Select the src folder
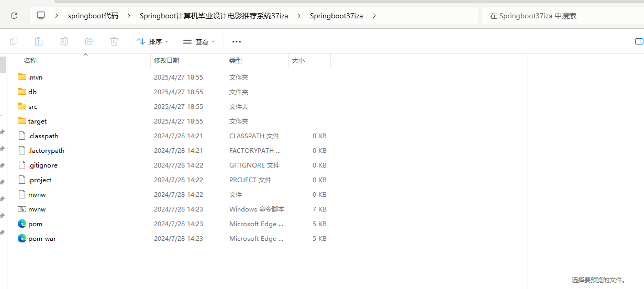 [32, 106]
